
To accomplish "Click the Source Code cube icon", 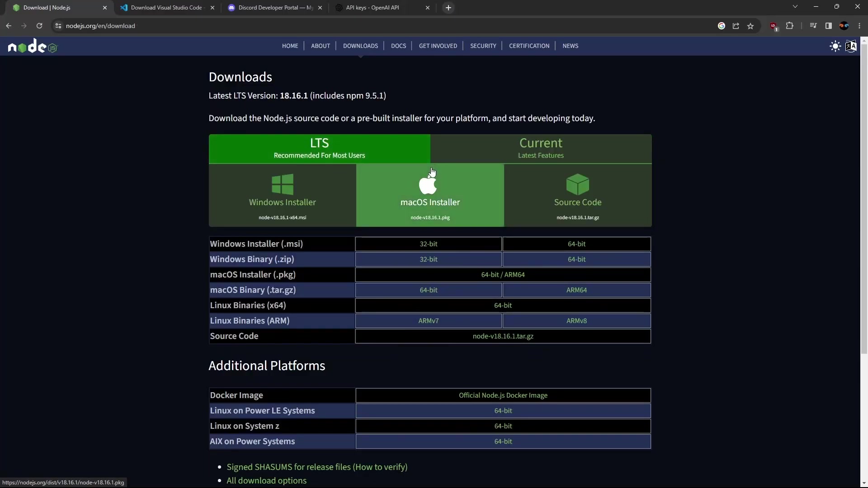I will tap(578, 184).
